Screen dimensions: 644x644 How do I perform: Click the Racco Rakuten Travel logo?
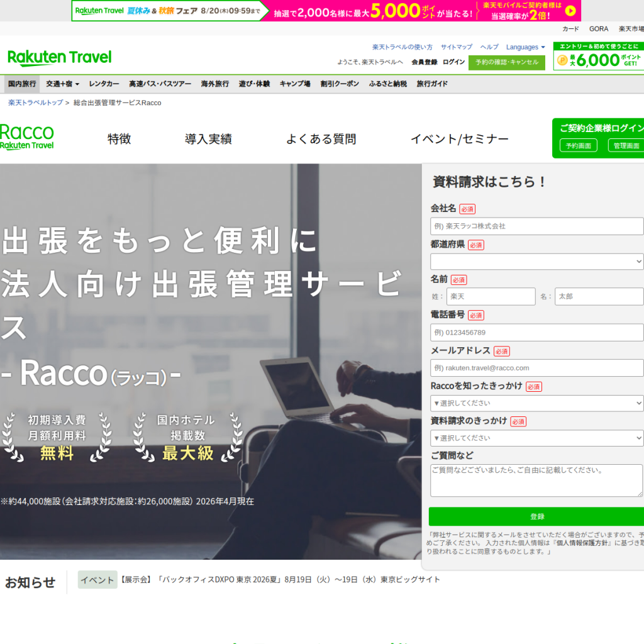pos(27,137)
